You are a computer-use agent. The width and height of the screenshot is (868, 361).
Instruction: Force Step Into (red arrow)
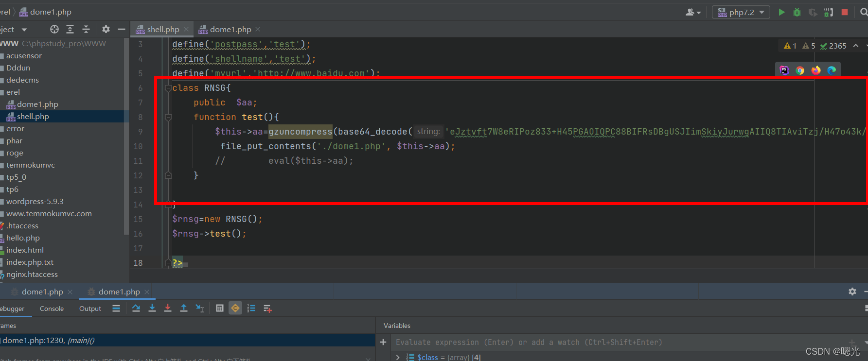pyautogui.click(x=168, y=308)
